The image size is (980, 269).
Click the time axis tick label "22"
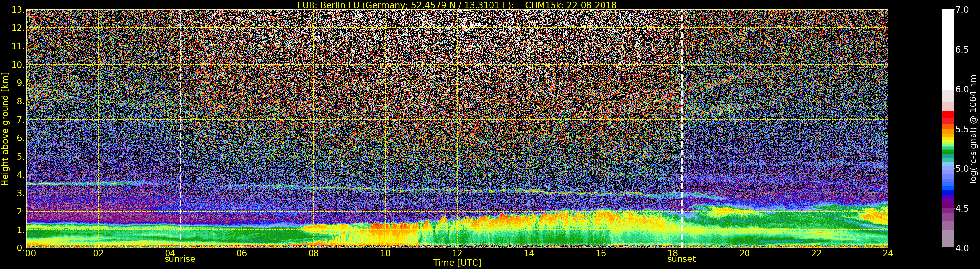tap(816, 253)
